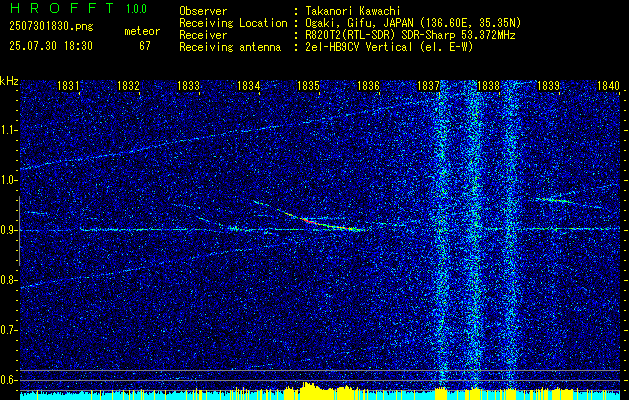Click the meteor count value 67
The image size is (629, 400).
coord(145,46)
